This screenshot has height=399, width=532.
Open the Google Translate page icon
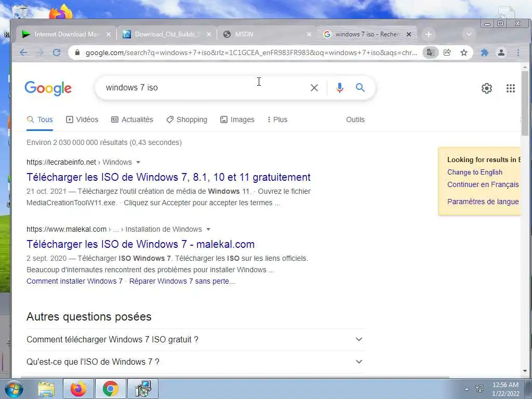tap(431, 52)
